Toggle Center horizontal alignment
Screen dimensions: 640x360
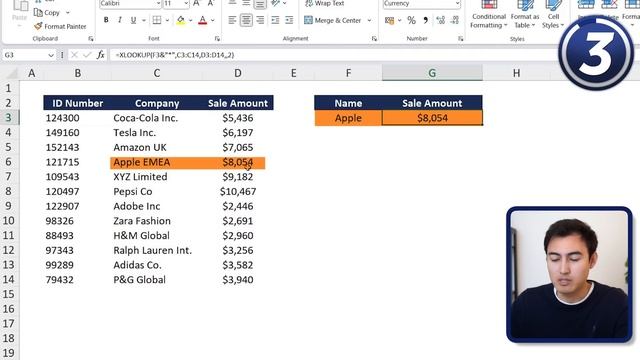tap(246, 20)
